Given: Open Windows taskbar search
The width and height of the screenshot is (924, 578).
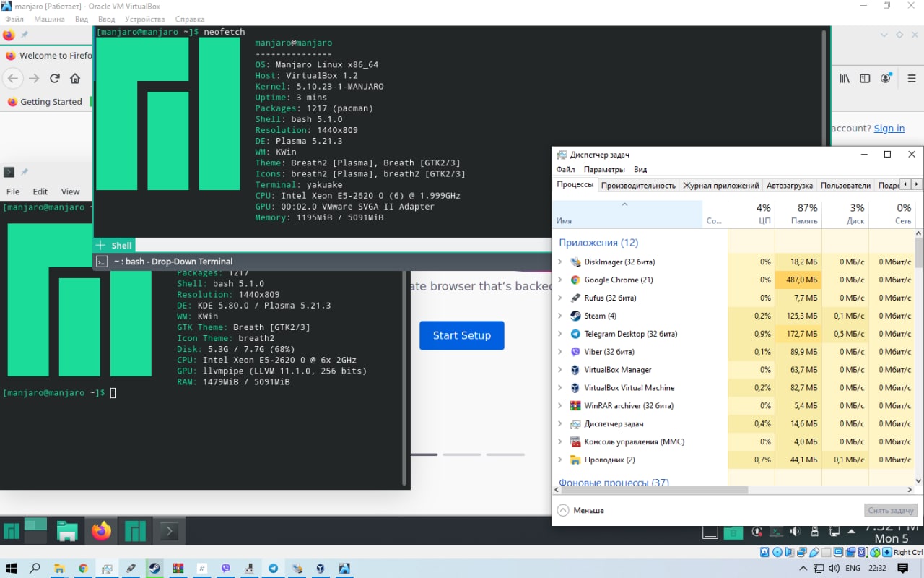Looking at the screenshot, I should point(35,569).
